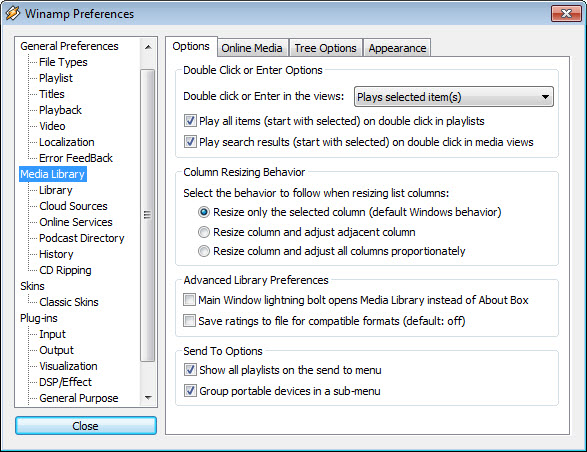Open Output plug-ins
This screenshot has width=587, height=452.
pos(56,350)
